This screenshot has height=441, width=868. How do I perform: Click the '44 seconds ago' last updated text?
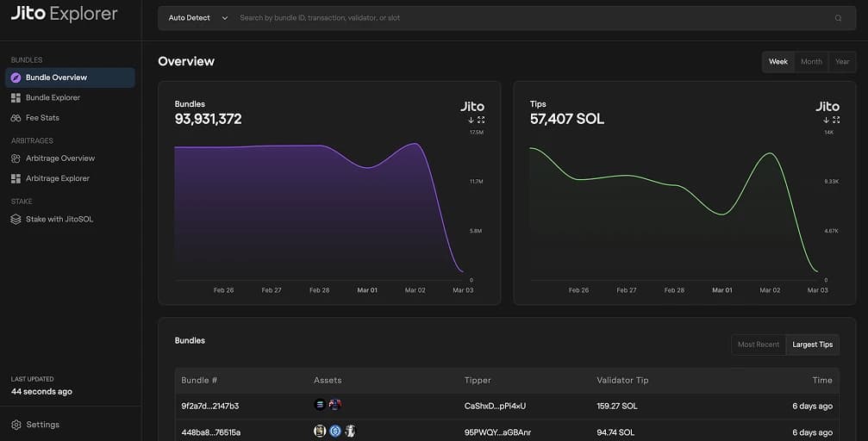pyautogui.click(x=41, y=392)
